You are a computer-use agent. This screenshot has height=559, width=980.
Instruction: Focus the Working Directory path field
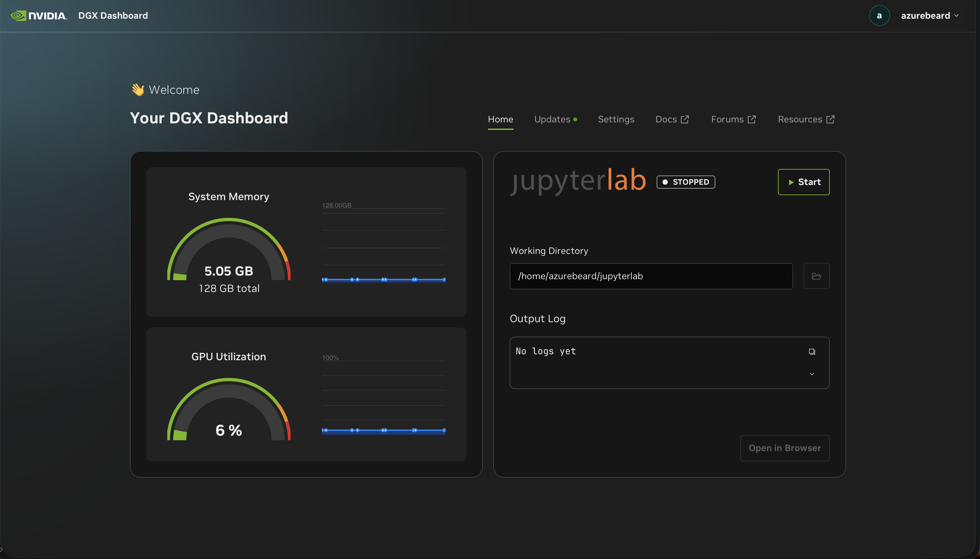[x=651, y=276]
